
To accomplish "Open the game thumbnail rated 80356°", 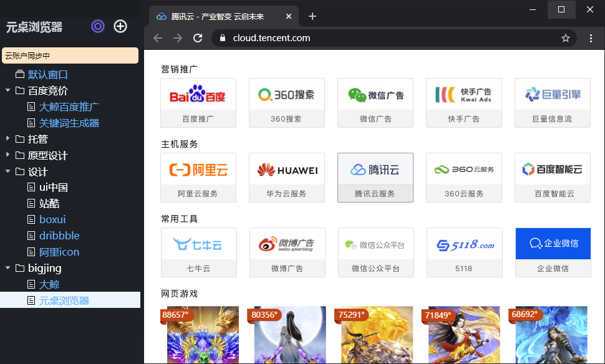I will 290,335.
